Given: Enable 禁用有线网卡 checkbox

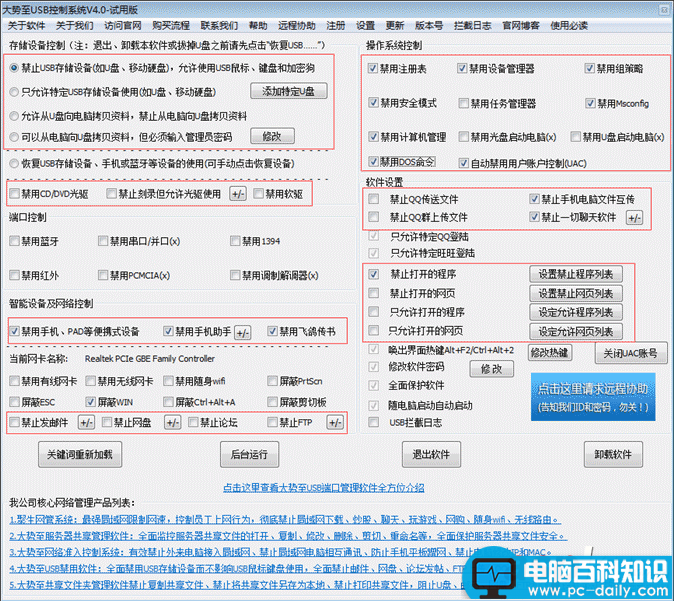Looking at the screenshot, I should 15,381.
